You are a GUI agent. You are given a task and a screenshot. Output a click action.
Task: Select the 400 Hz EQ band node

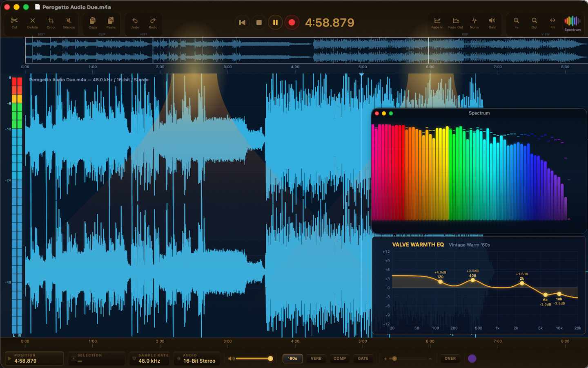point(473,280)
